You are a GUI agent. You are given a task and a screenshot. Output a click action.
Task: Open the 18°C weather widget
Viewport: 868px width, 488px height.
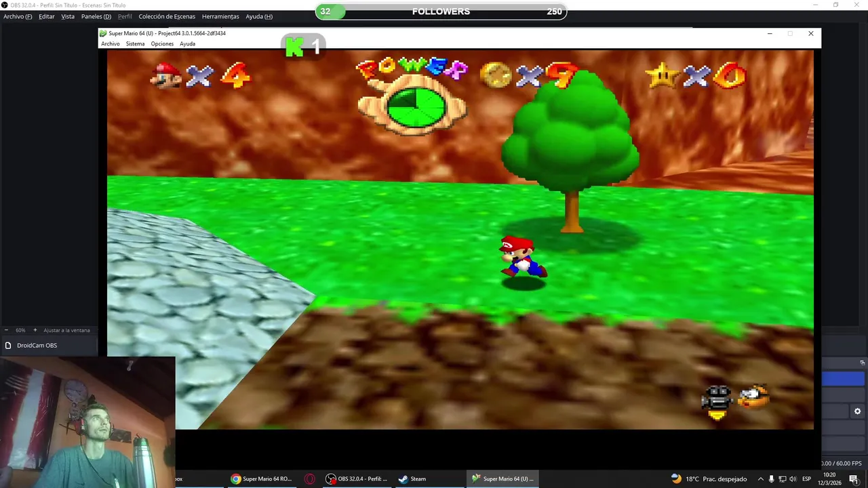point(709,479)
